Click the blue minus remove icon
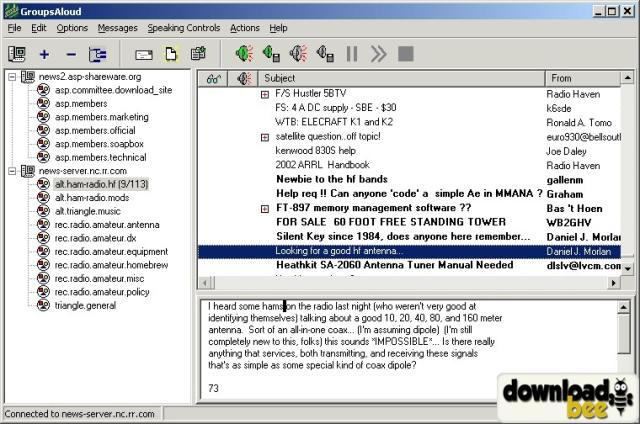Screen dimensions: 640x424 pyautogui.click(x=71, y=54)
